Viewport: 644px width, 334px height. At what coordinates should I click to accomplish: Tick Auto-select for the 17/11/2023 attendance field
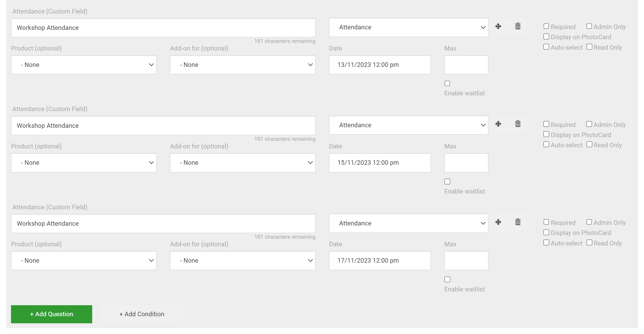point(546,243)
